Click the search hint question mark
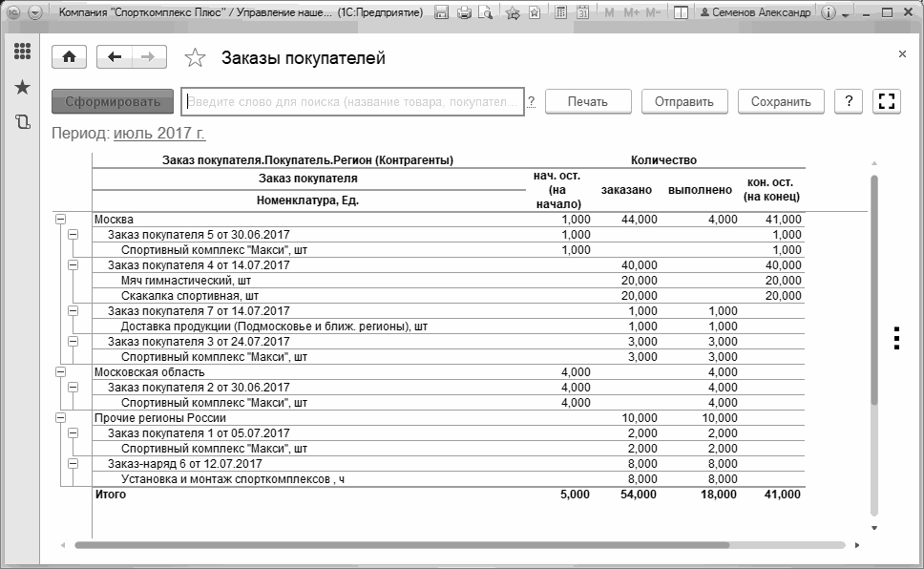The height and width of the screenshot is (569, 924). 532,102
